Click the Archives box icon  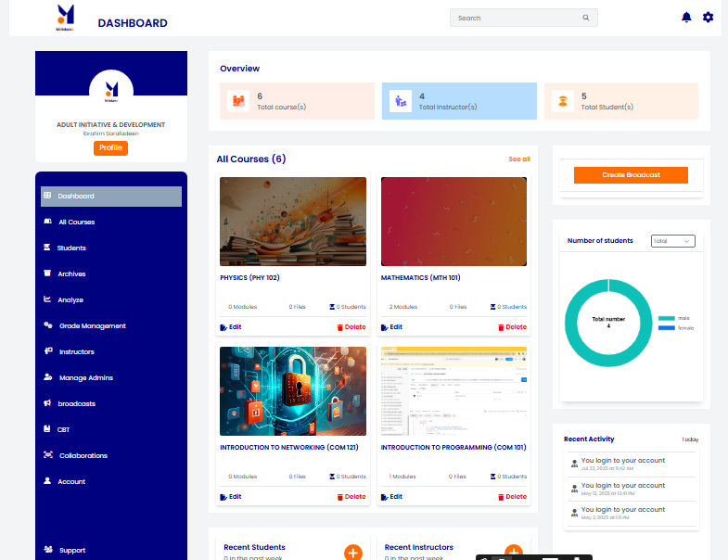(x=47, y=273)
